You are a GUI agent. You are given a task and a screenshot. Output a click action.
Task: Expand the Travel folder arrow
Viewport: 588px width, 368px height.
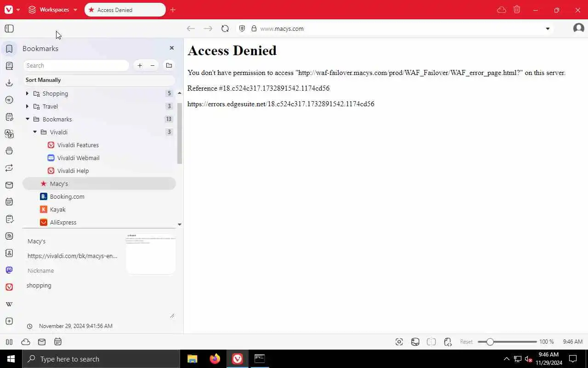point(27,106)
